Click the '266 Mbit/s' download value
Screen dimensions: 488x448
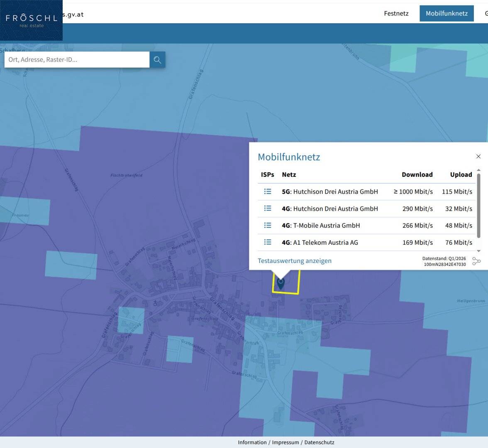pyautogui.click(x=417, y=225)
